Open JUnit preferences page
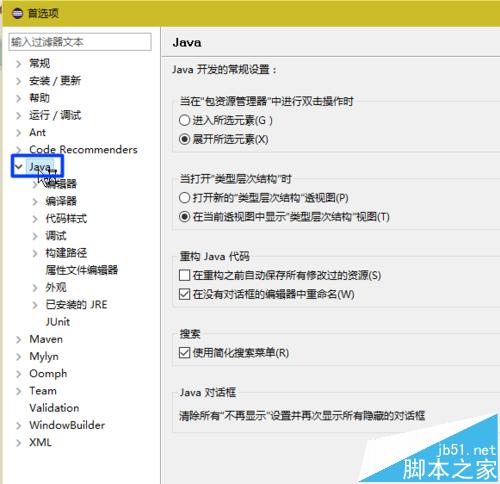Screen dimensions: 500x484 [x=58, y=322]
